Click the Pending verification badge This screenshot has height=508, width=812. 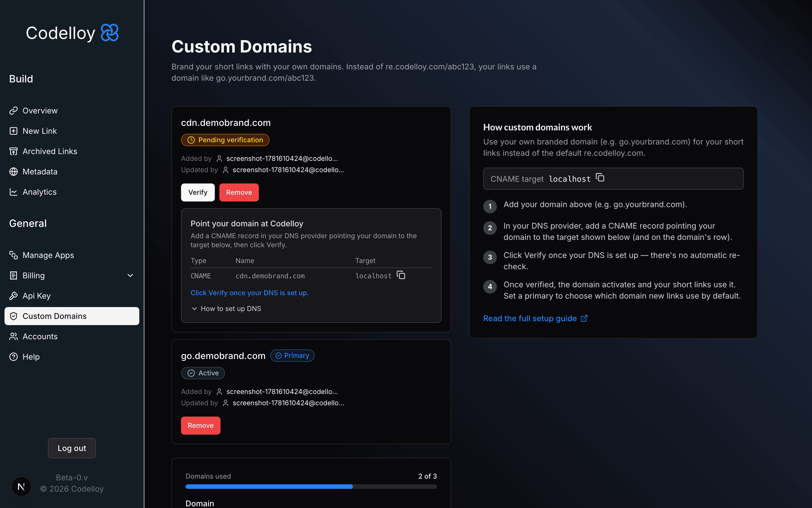(x=225, y=140)
